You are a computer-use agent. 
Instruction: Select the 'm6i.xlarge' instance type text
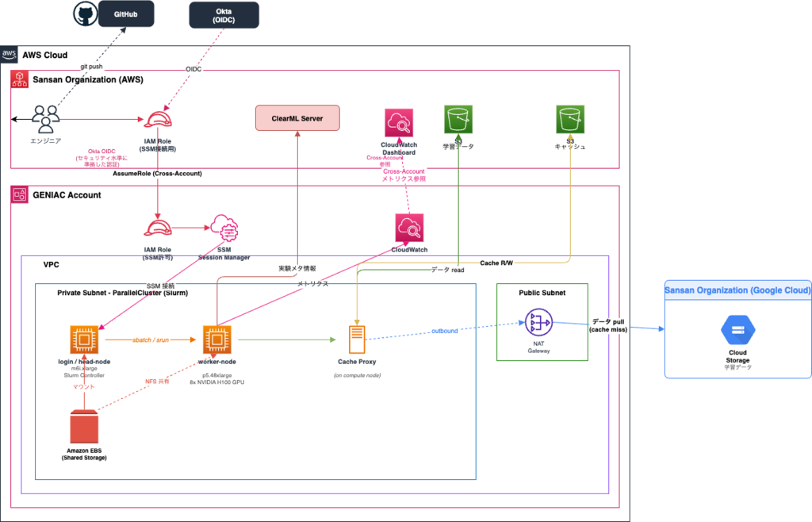(84, 368)
